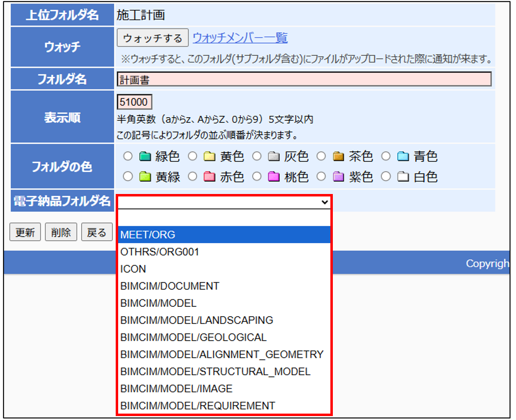Select the 白色 radio button
Image resolution: width=516 pixels, height=420 pixels.
(x=387, y=177)
